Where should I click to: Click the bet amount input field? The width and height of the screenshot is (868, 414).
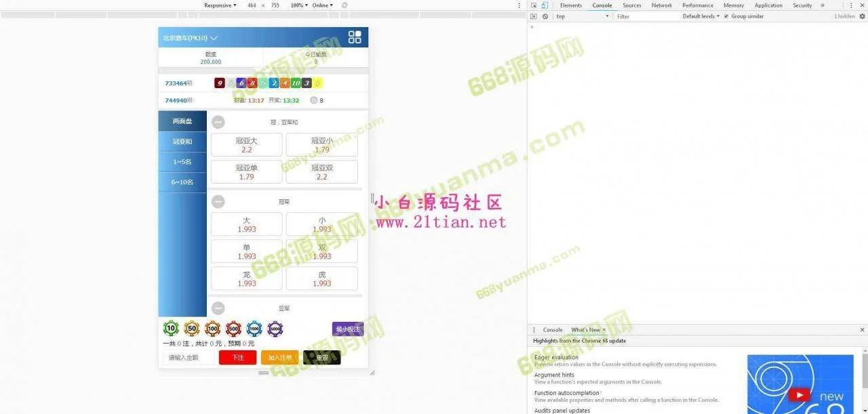click(189, 358)
